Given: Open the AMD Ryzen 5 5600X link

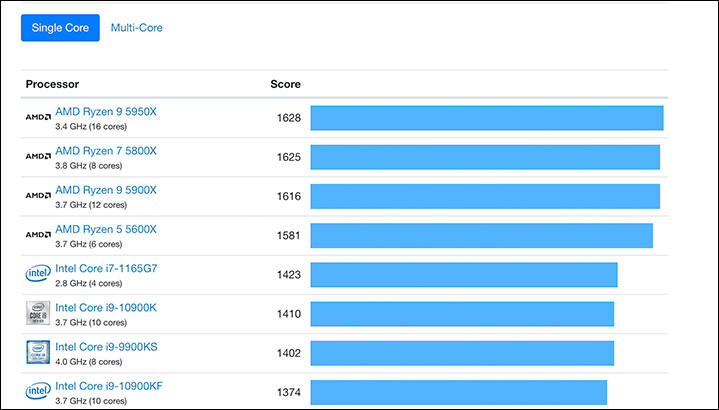Looking at the screenshot, I should (x=106, y=229).
